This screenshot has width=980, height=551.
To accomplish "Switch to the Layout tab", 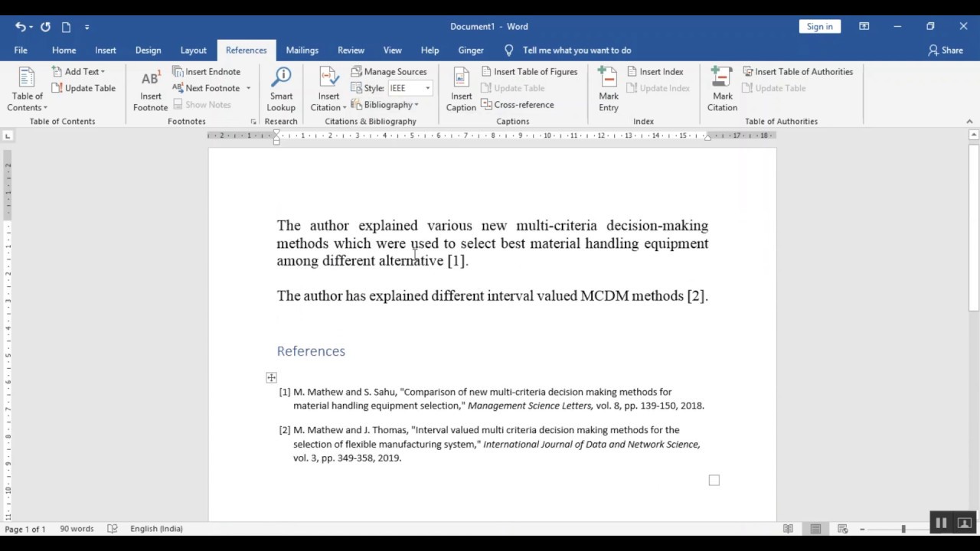I will pyautogui.click(x=193, y=50).
